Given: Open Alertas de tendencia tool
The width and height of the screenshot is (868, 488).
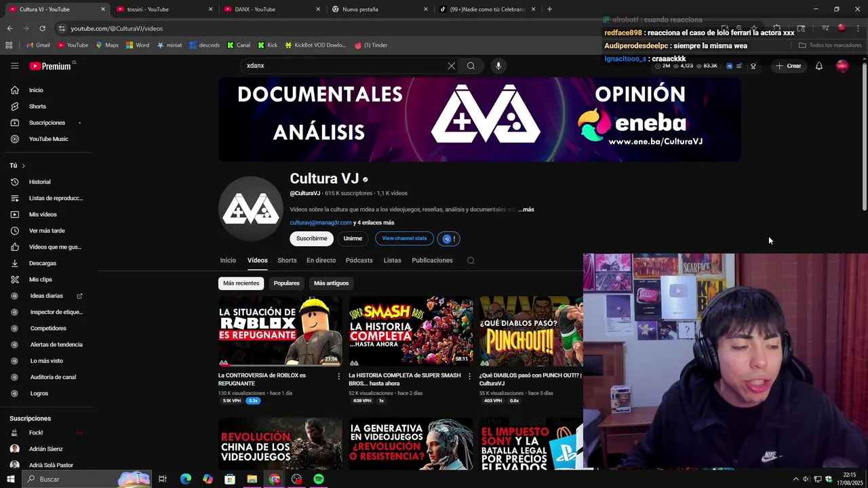Looking at the screenshot, I should (x=56, y=344).
